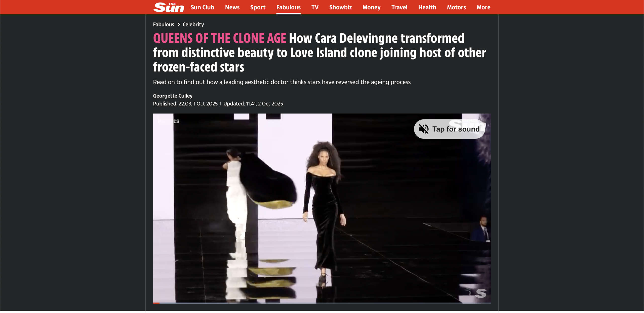Image resolution: width=644 pixels, height=313 pixels.
Task: Open the Sport section
Action: [258, 7]
